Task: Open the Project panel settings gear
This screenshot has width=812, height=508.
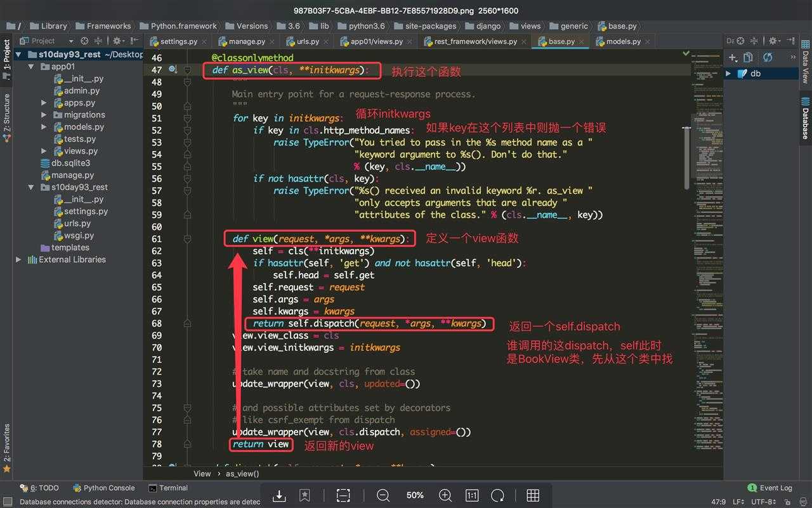Action: click(117, 41)
